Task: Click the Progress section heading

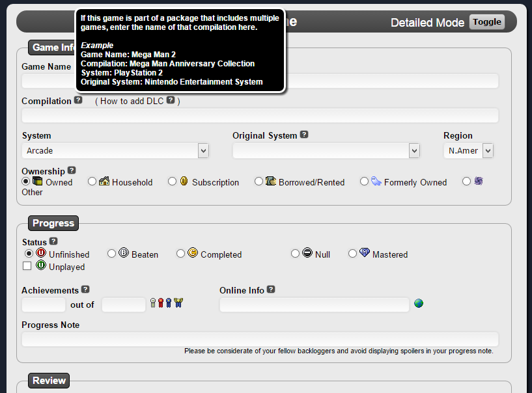Action: pyautogui.click(x=53, y=223)
